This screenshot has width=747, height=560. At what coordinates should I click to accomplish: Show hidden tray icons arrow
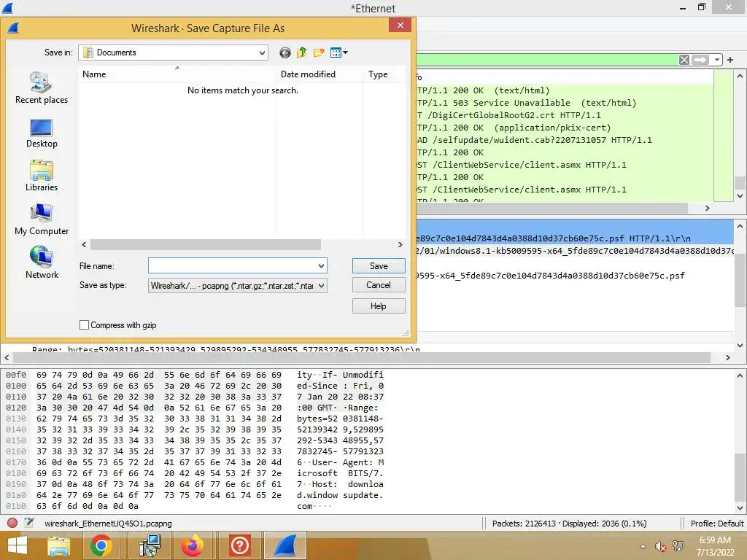pos(643,546)
